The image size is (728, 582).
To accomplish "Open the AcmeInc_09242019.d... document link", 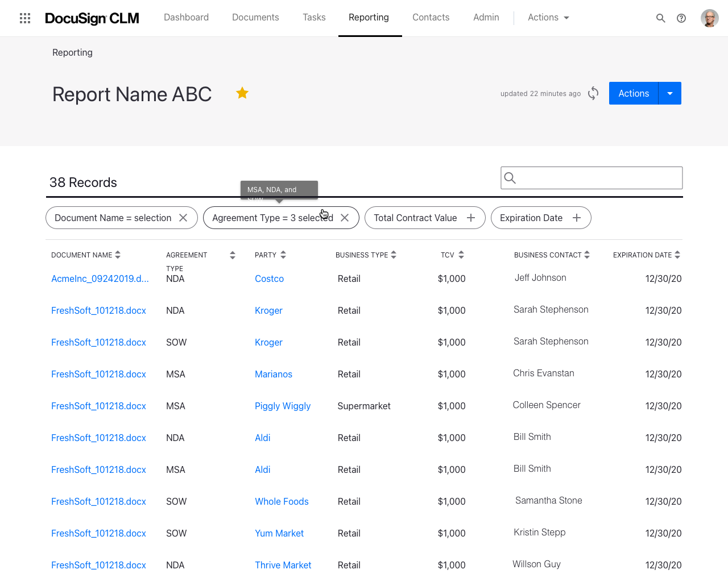I will 100,278.
